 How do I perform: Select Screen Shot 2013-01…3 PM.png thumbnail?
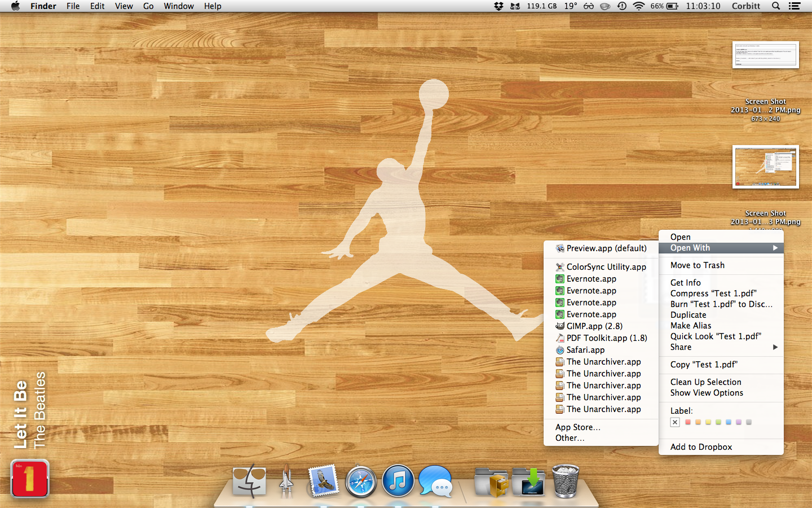766,167
